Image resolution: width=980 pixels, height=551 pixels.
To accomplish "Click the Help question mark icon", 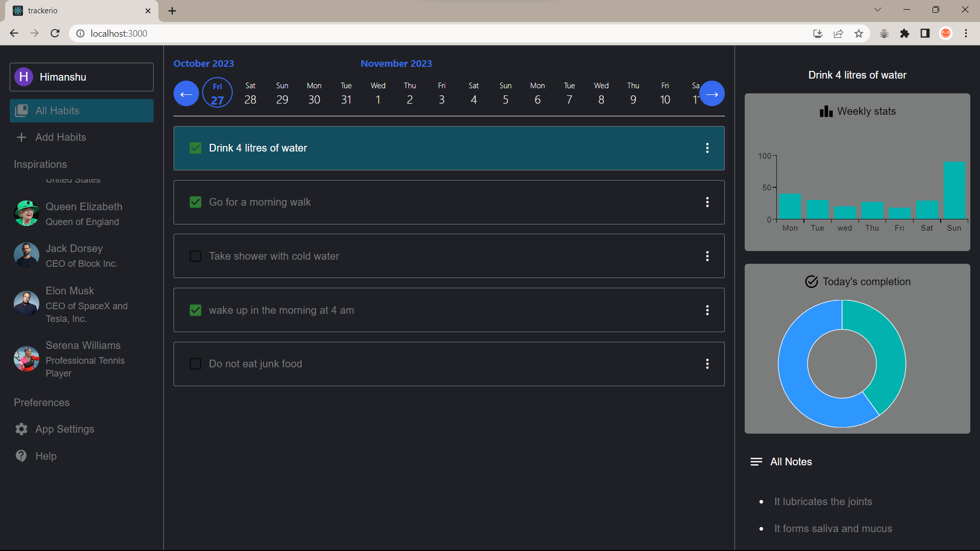I will point(21,456).
